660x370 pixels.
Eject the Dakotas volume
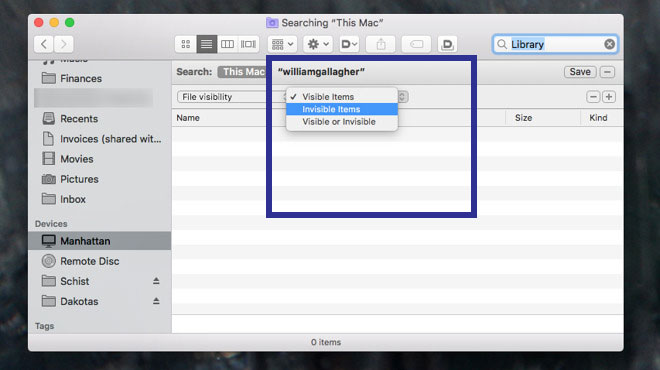point(156,301)
